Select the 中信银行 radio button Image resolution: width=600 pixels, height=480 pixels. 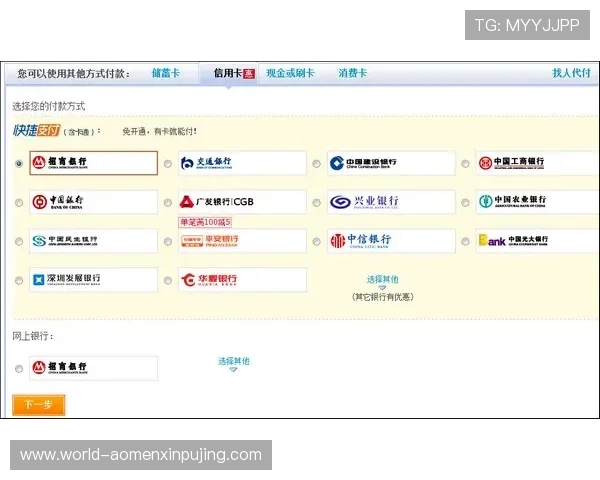(316, 242)
